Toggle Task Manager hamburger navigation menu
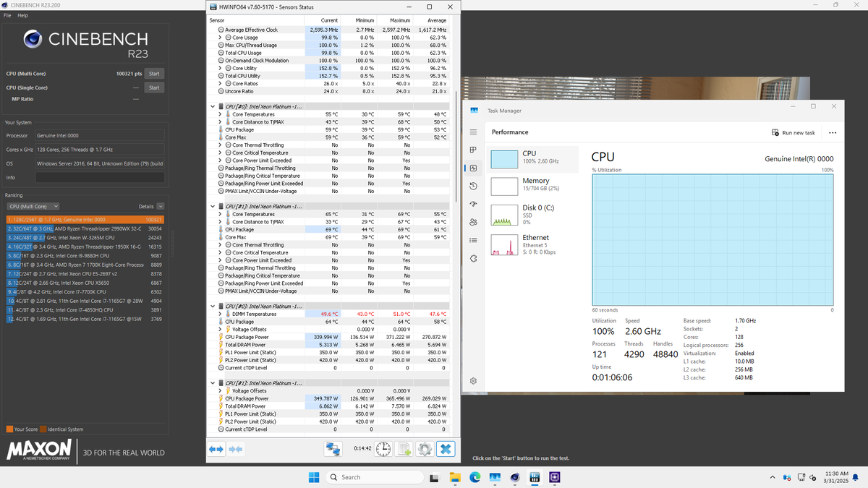This screenshot has height=488, width=868. tap(473, 132)
